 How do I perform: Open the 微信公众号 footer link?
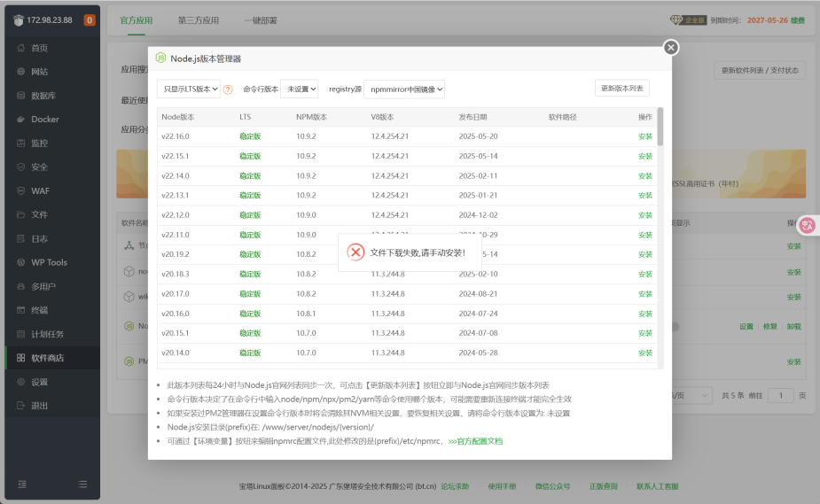553,486
